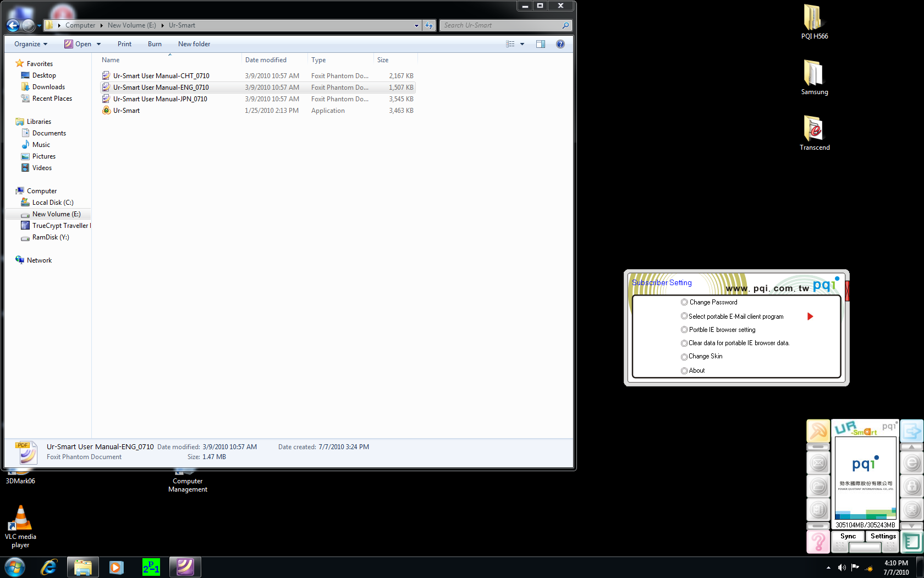Select Clear data for portable IE browser
924x578 pixels.
[x=684, y=343]
